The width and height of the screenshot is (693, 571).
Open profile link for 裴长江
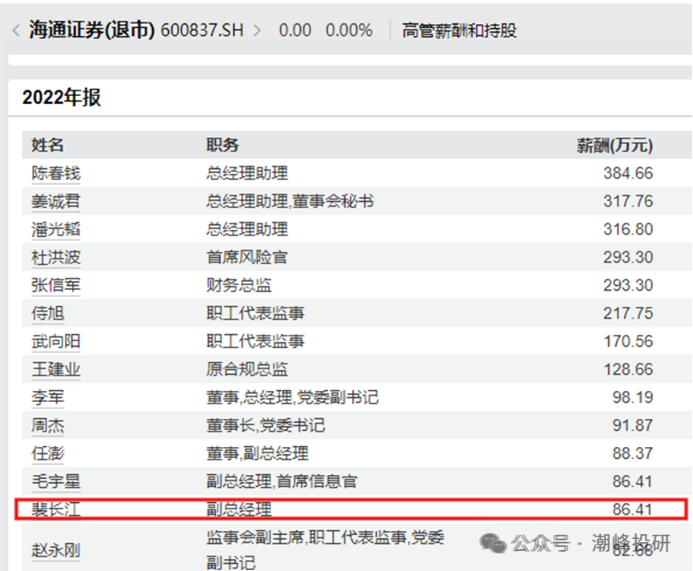56,510
